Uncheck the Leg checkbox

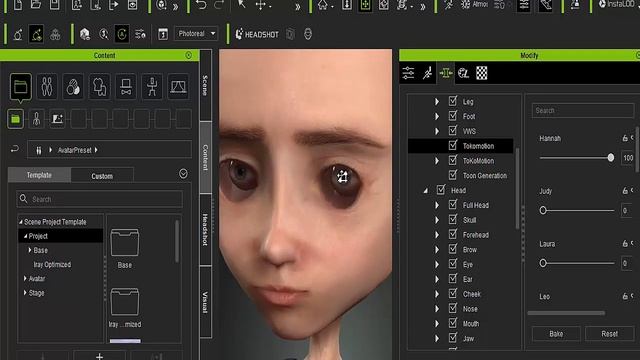(x=453, y=101)
